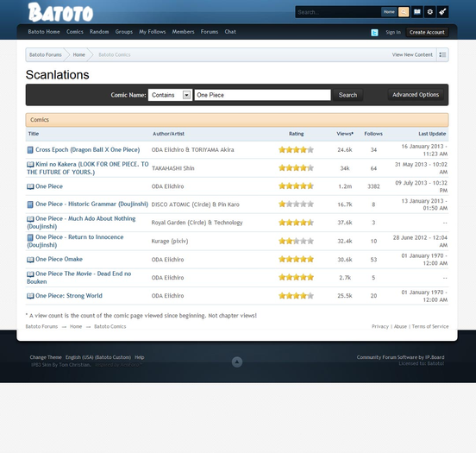Open the book reader icon in header
The image size is (476, 453).
(417, 12)
